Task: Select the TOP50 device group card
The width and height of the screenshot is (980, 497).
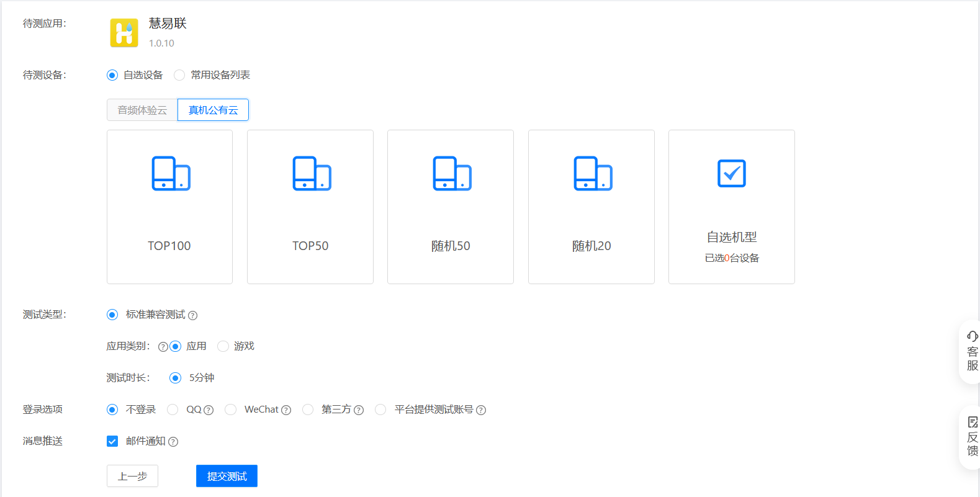Action: pyautogui.click(x=310, y=207)
